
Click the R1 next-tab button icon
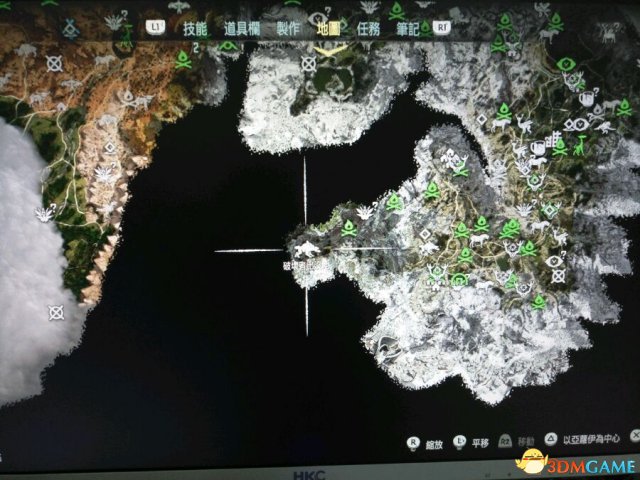click(x=443, y=27)
